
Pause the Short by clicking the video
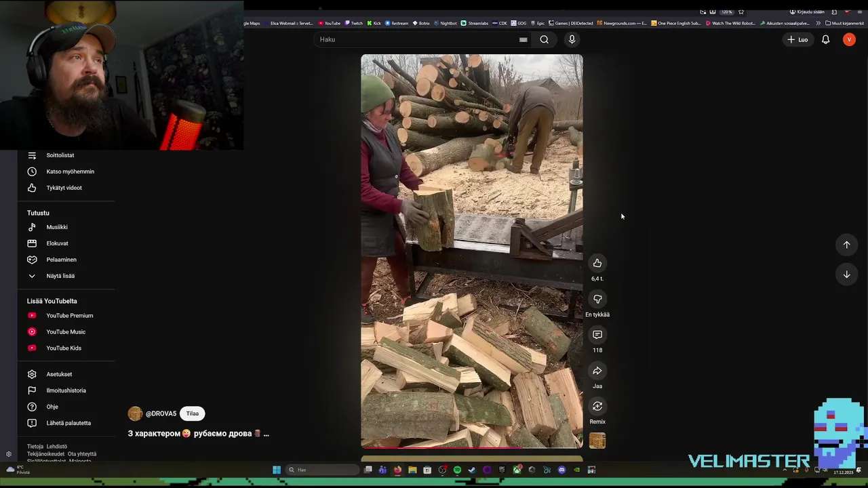coord(471,251)
